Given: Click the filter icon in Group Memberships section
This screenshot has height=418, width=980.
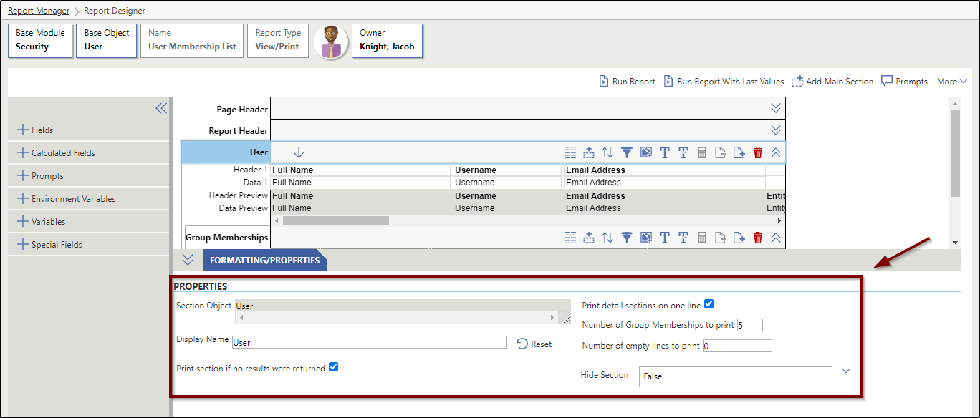Looking at the screenshot, I should click(x=627, y=238).
